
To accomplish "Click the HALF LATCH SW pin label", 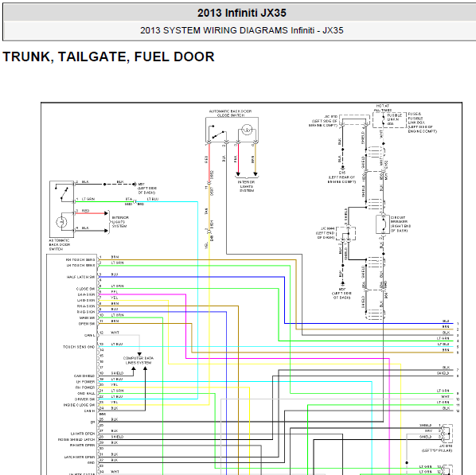I will coord(80,277).
